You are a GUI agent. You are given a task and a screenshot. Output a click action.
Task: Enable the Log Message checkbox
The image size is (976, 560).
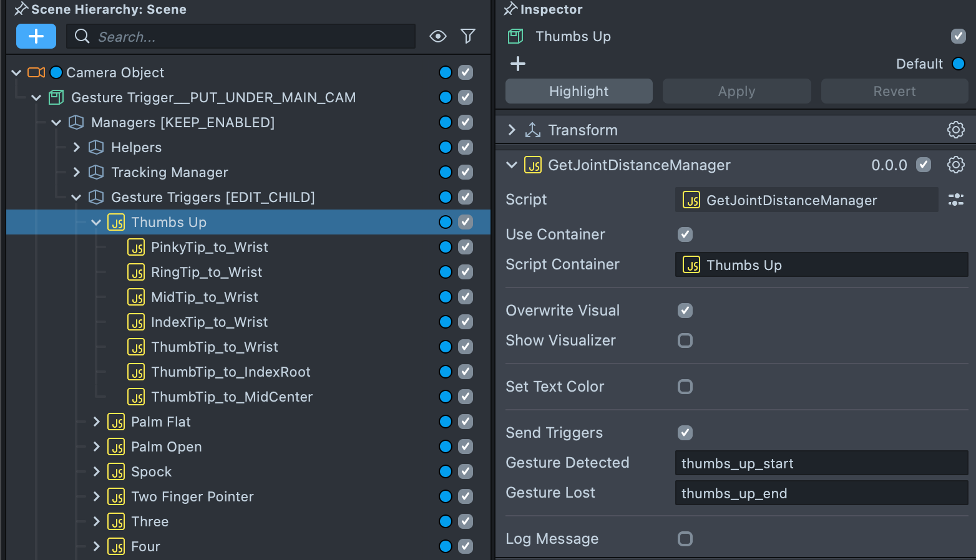pos(685,539)
